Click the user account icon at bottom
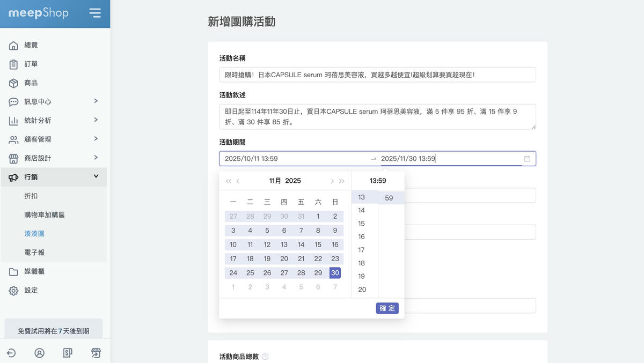Image resolution: width=644 pixels, height=363 pixels. tap(39, 353)
